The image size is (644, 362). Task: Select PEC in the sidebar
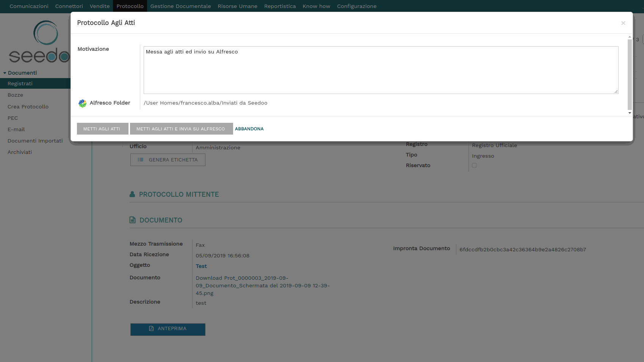tap(13, 118)
